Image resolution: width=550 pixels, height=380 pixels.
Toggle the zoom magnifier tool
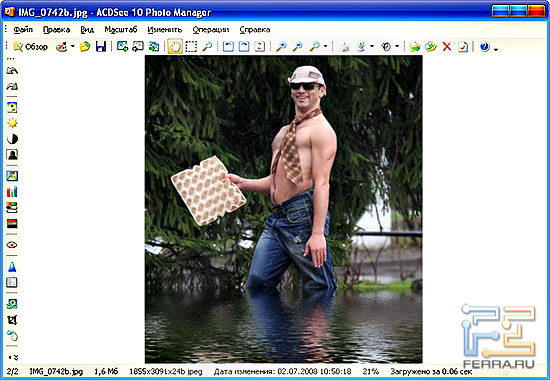click(x=207, y=47)
